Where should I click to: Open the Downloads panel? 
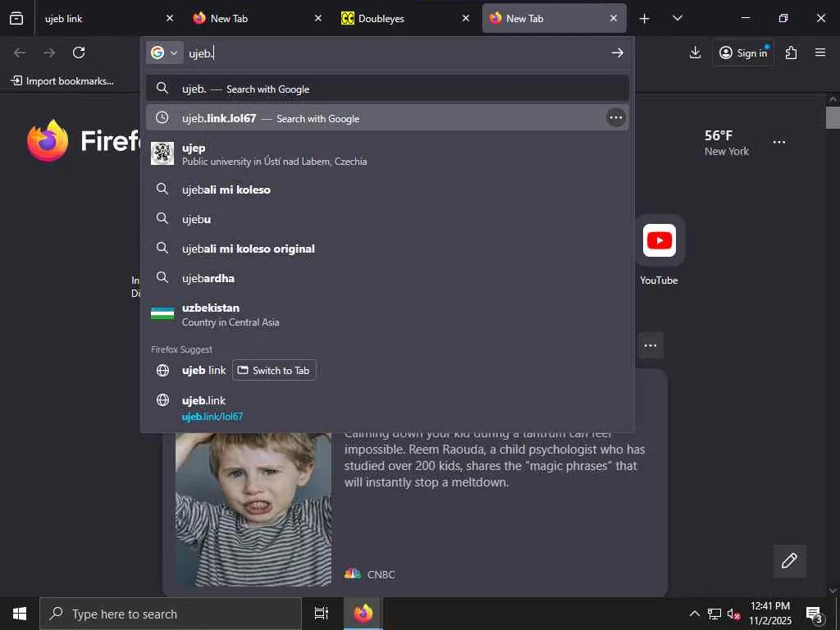tap(695, 52)
